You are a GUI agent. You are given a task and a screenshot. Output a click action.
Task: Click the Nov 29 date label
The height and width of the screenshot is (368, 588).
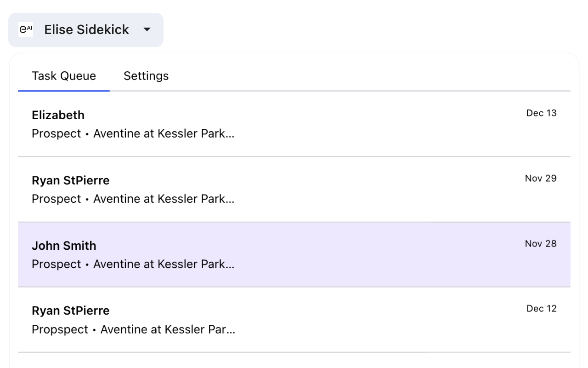pyautogui.click(x=541, y=178)
